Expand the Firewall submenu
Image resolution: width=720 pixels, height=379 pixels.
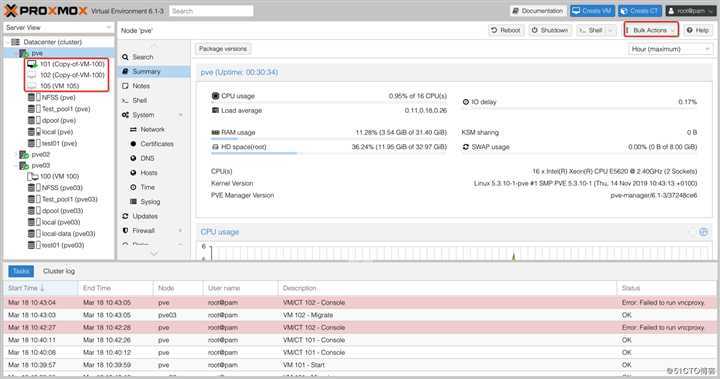180,231
